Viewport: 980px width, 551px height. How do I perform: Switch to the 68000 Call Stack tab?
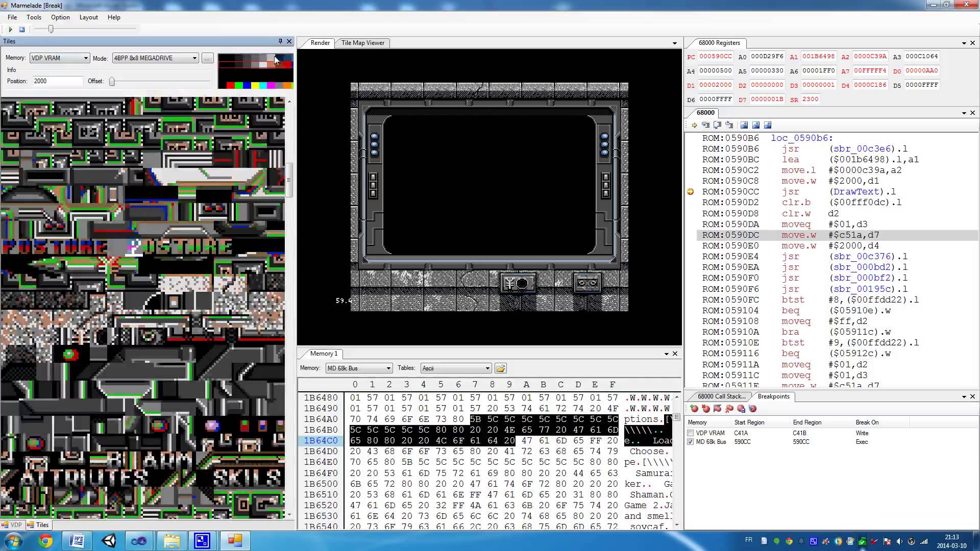point(721,396)
